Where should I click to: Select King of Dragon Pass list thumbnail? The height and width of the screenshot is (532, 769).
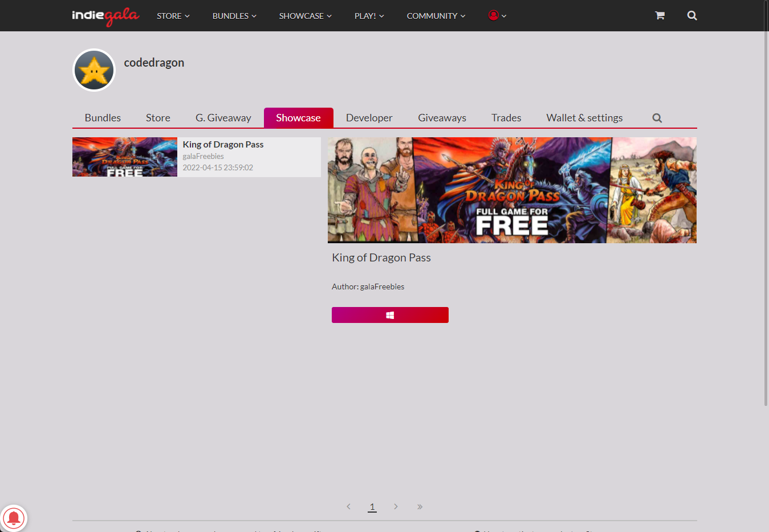pos(125,157)
